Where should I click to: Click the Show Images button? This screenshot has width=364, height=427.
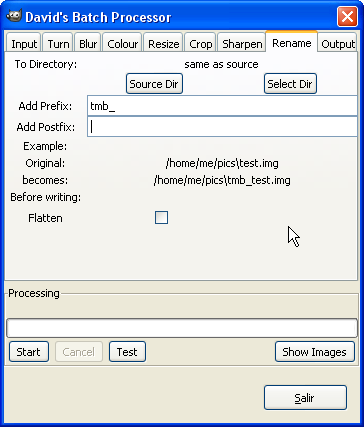tap(315, 352)
